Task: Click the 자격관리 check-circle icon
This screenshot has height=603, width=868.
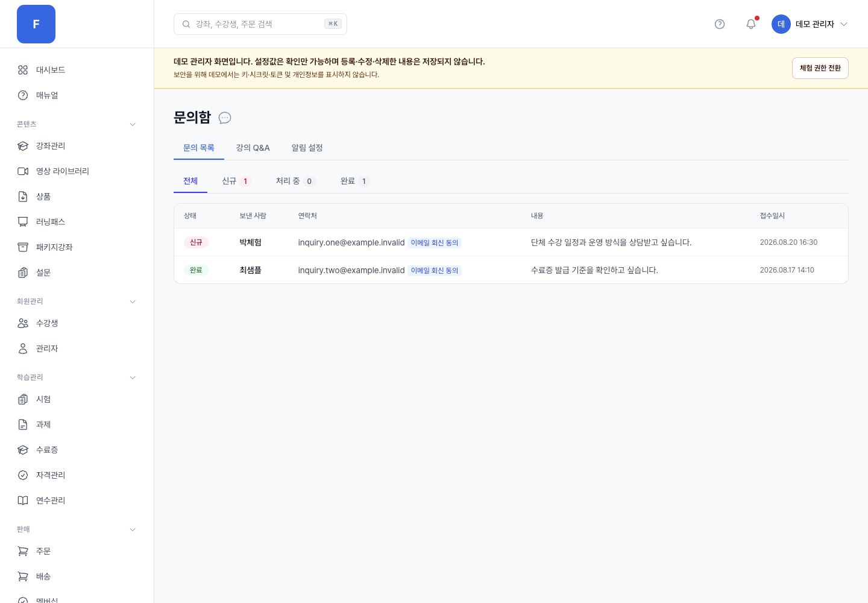Action: point(23,475)
